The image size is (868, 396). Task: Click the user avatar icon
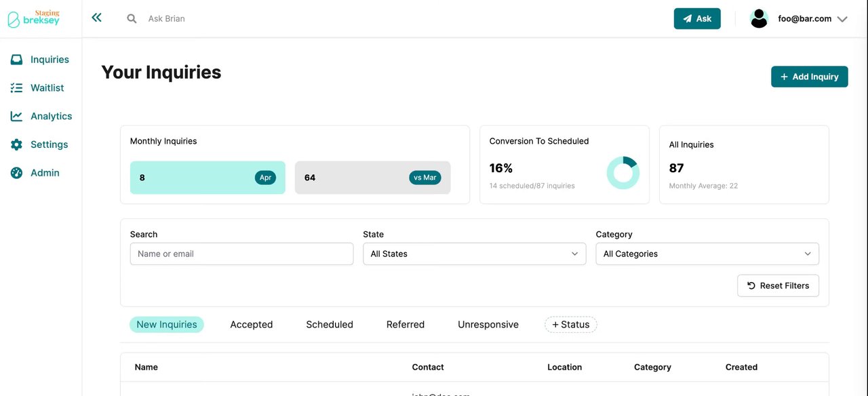(759, 18)
